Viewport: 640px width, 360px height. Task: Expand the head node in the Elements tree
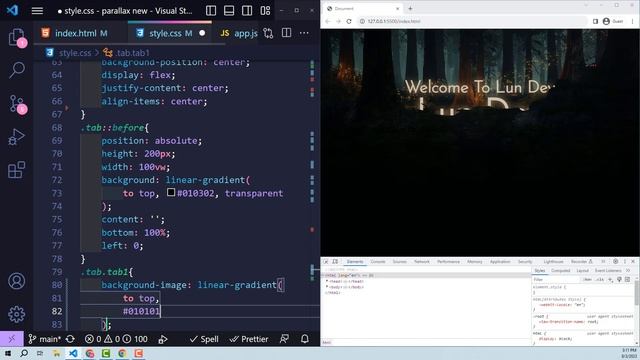coord(327,281)
